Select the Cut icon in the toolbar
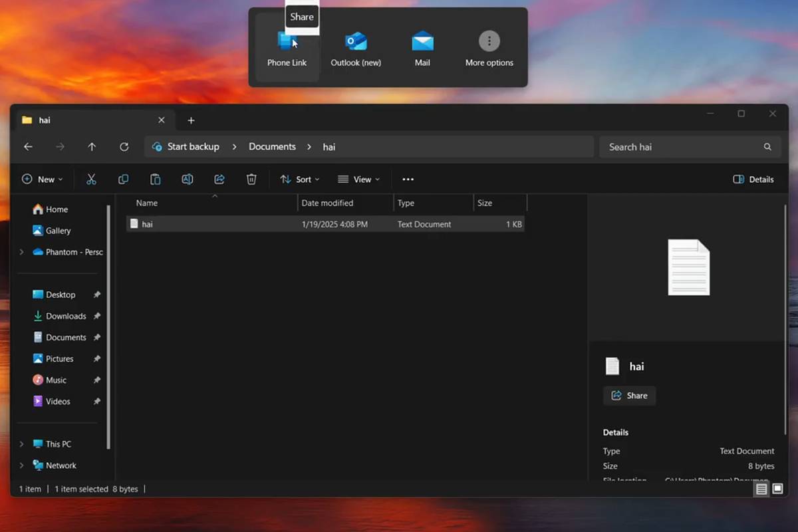798x532 pixels. coord(91,179)
